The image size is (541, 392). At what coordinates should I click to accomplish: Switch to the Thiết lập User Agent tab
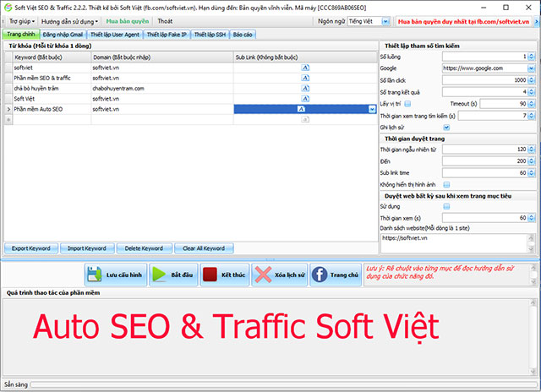(x=115, y=35)
